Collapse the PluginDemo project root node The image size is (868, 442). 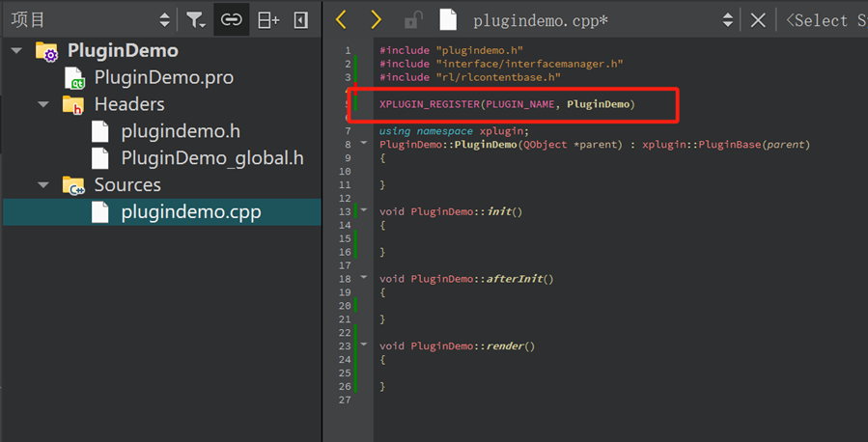coord(16,51)
